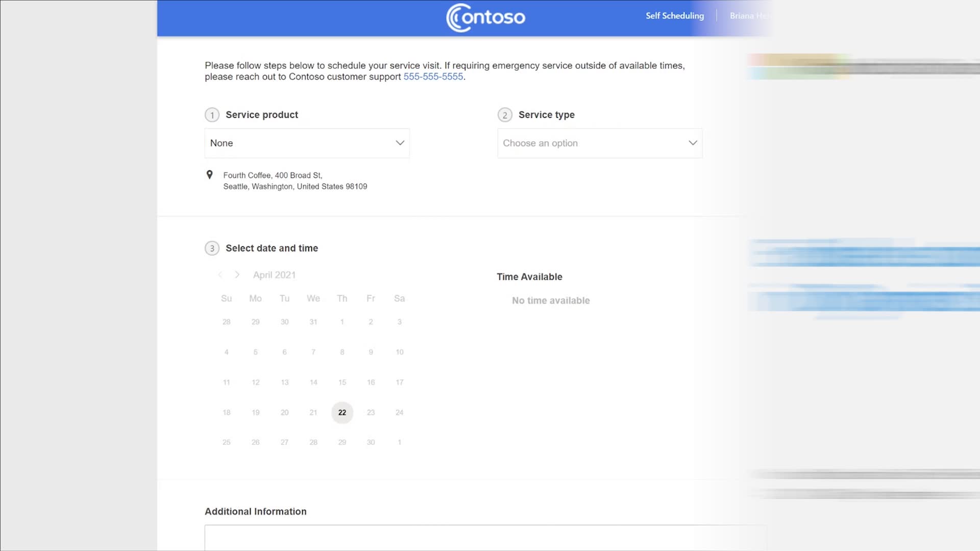Toggle the Choose an option service type

tap(599, 143)
